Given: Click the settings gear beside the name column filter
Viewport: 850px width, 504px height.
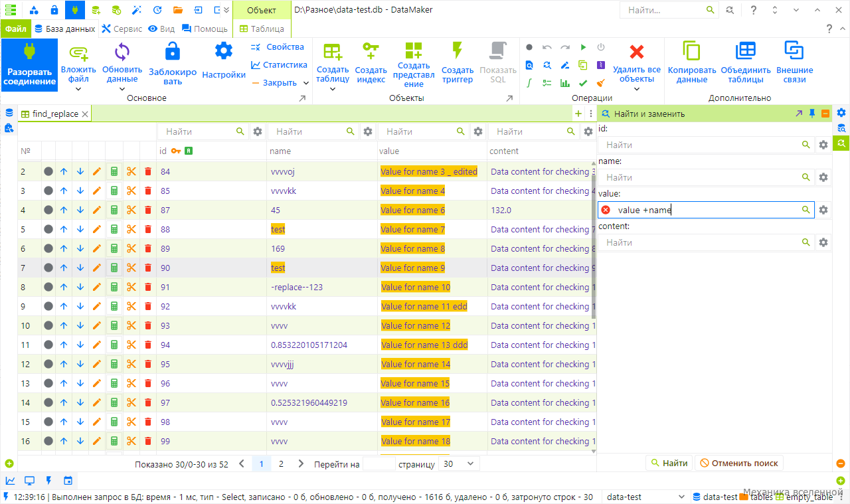Looking at the screenshot, I should click(367, 131).
